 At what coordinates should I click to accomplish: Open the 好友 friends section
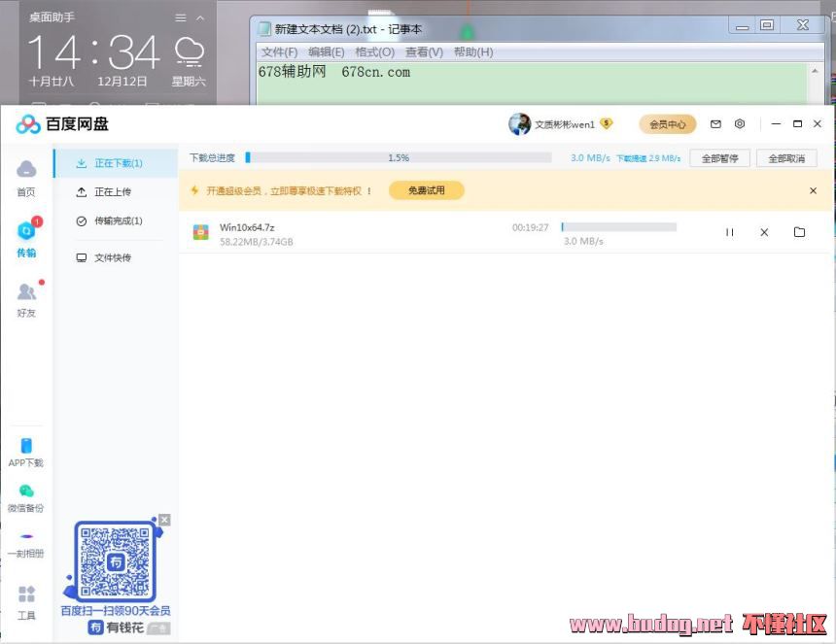click(x=26, y=300)
